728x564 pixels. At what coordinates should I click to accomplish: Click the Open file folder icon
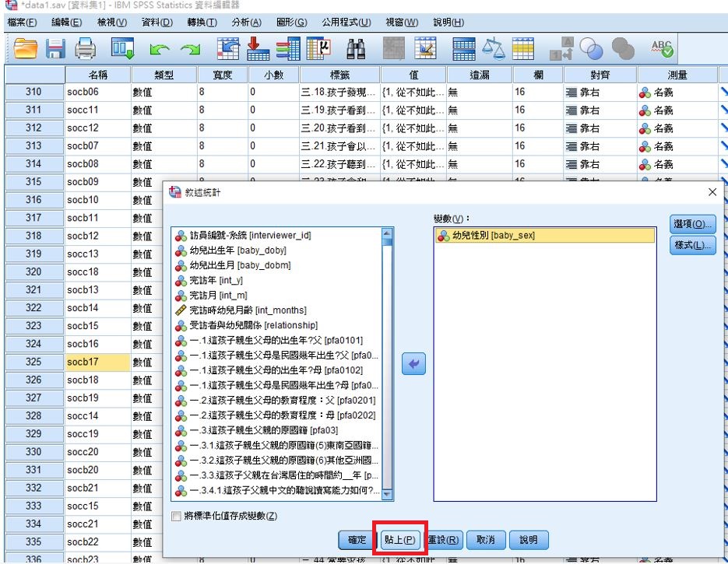click(25, 50)
